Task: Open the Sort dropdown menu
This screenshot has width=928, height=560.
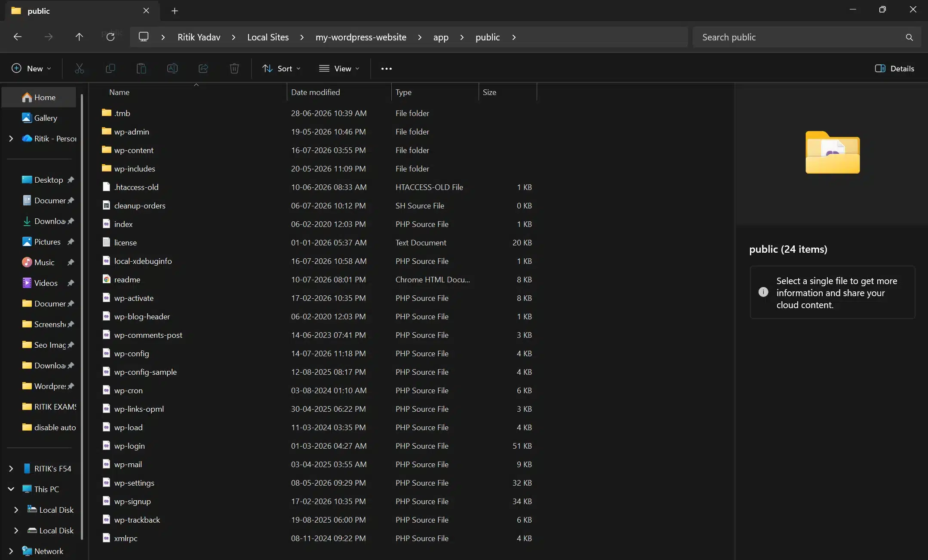Action: point(281,68)
